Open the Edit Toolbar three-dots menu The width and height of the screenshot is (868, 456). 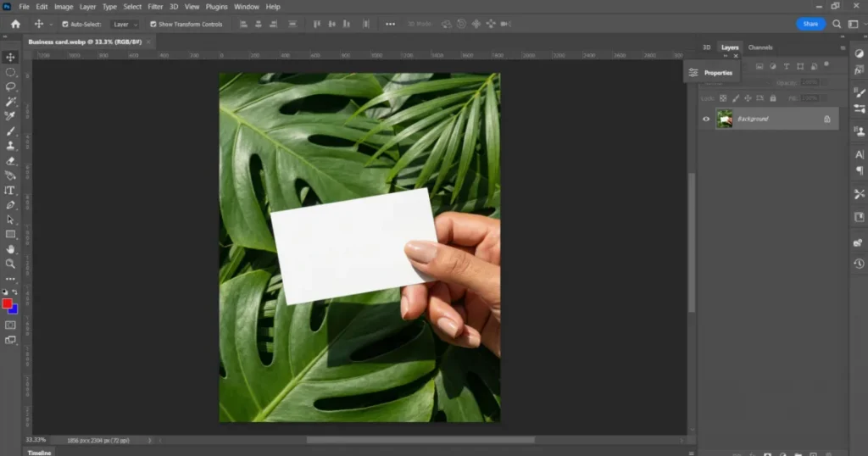(10, 279)
